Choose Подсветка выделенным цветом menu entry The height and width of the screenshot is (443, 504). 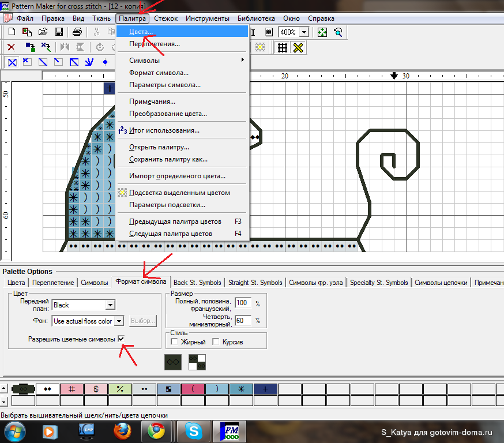(x=182, y=193)
